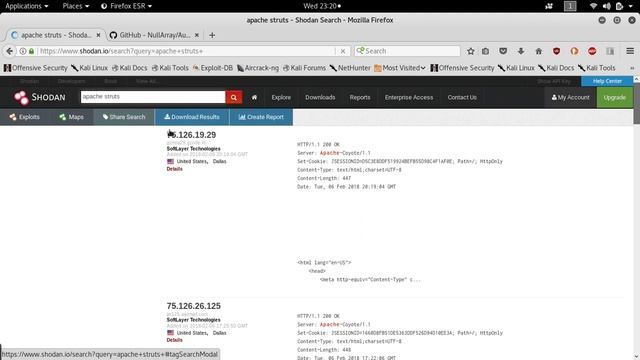Open Firefox hamburger menu
Image resolution: width=640 pixels, height=360 pixels.
click(630, 51)
